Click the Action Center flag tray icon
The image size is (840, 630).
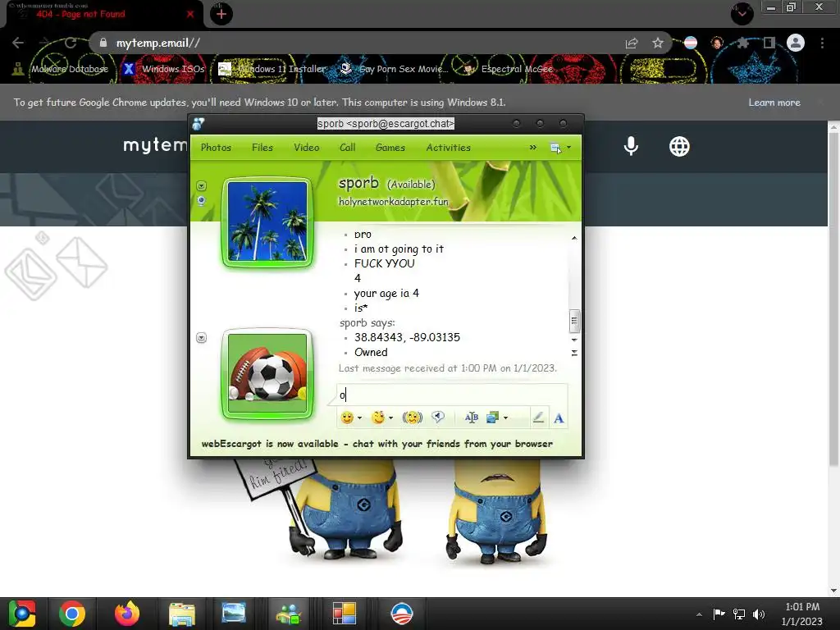click(x=719, y=614)
